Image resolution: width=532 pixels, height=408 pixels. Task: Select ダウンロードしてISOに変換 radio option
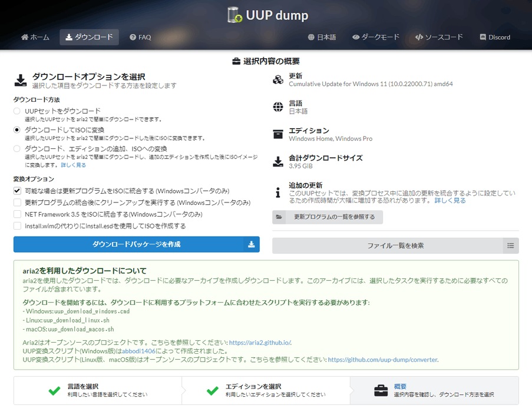(x=16, y=130)
